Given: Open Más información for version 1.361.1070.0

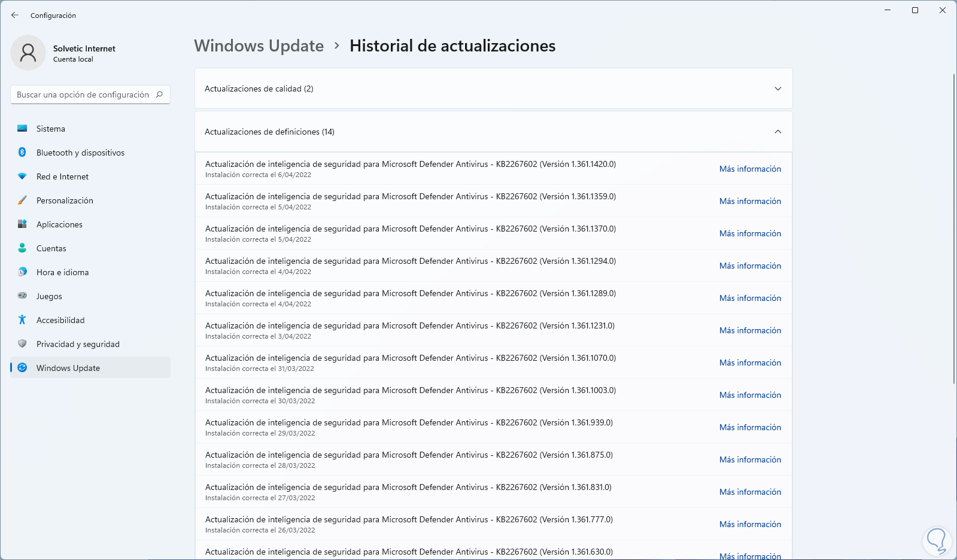Looking at the screenshot, I should click(750, 363).
